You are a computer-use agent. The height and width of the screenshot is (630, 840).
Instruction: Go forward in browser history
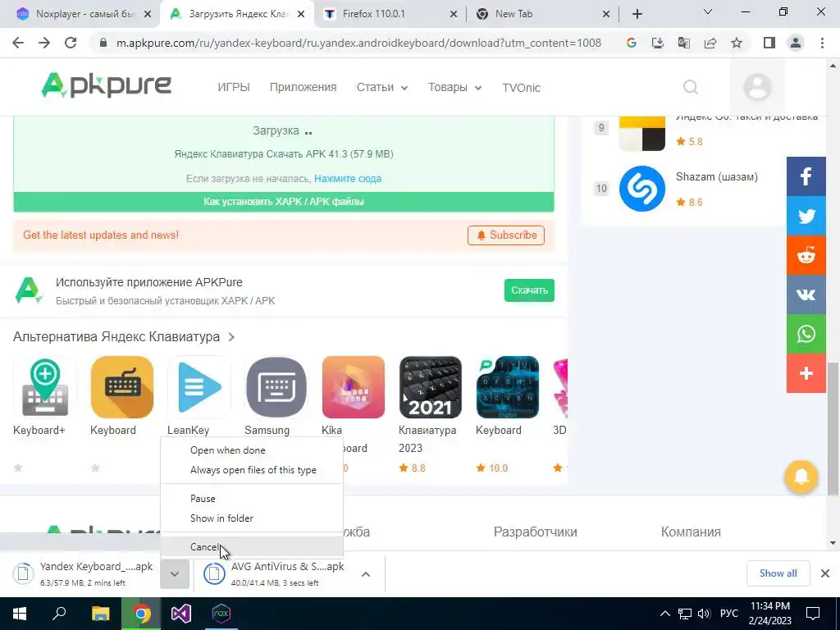(x=44, y=43)
